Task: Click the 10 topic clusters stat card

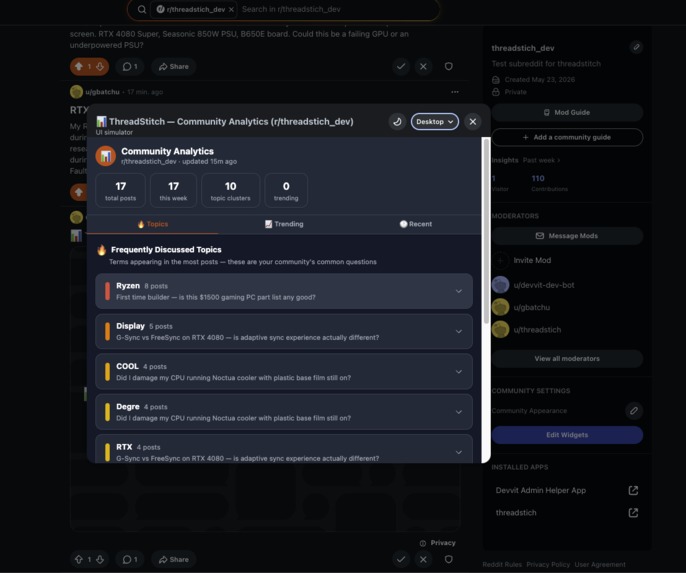Action: [231, 190]
